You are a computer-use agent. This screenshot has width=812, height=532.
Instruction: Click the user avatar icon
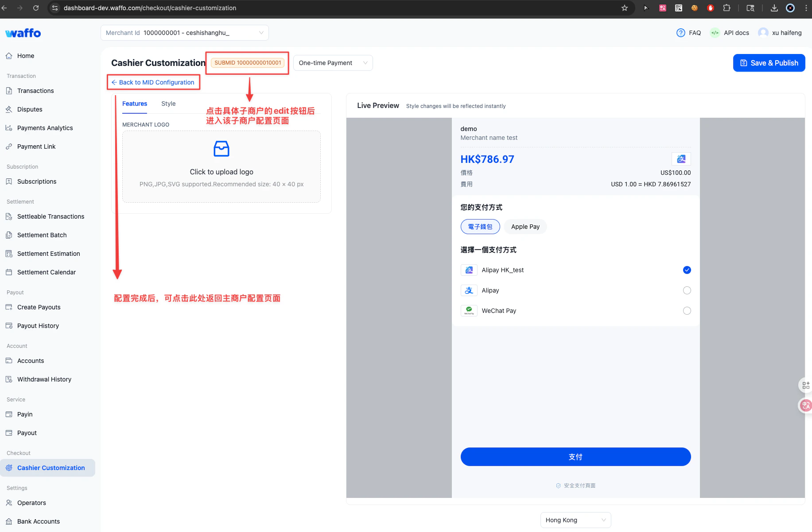[x=763, y=33]
